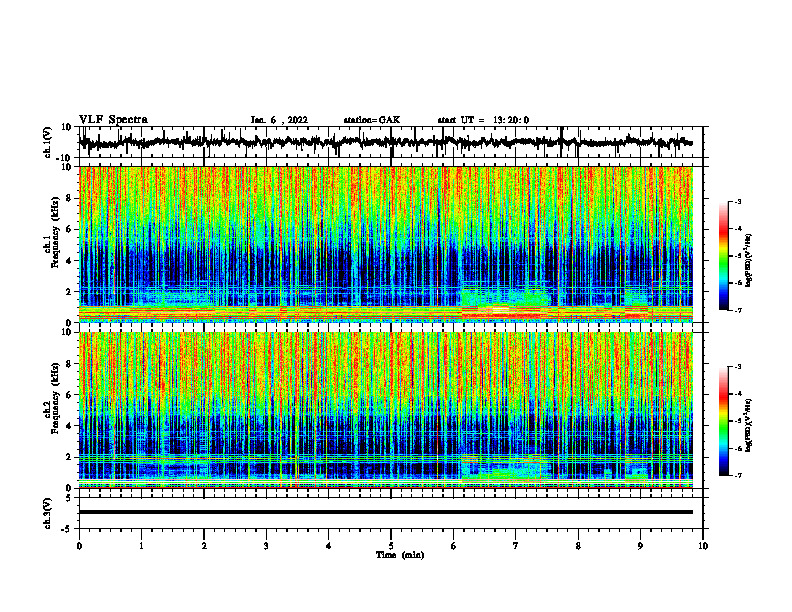Screen dimensions: 792x612
Task: Click the "ch.3(V)" axis label
Action: point(48,514)
